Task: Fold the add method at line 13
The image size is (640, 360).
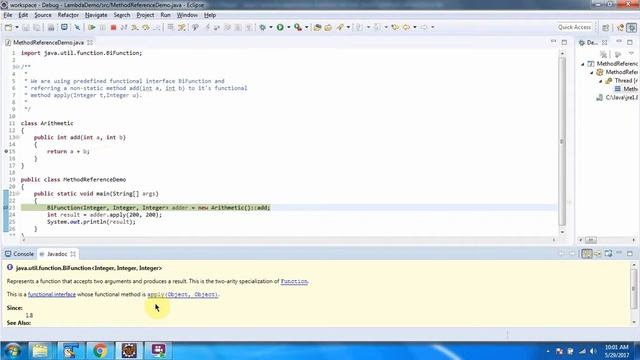Action: [18, 138]
